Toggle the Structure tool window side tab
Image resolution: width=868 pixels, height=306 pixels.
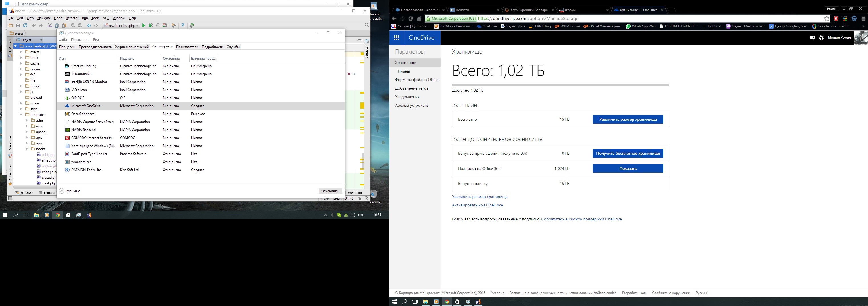[x=10, y=146]
